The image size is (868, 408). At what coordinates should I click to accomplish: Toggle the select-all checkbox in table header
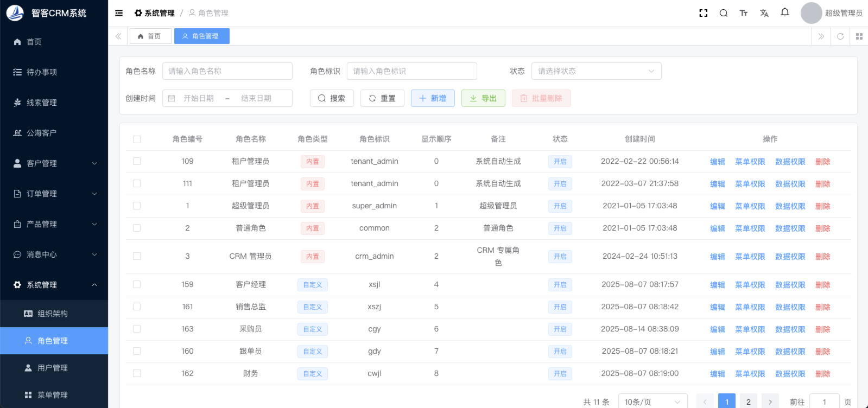tap(137, 139)
